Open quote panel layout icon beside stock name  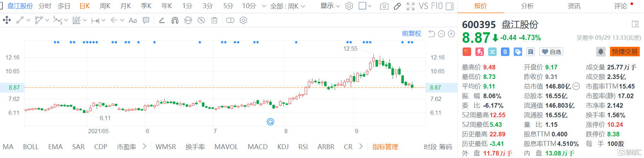635,24
